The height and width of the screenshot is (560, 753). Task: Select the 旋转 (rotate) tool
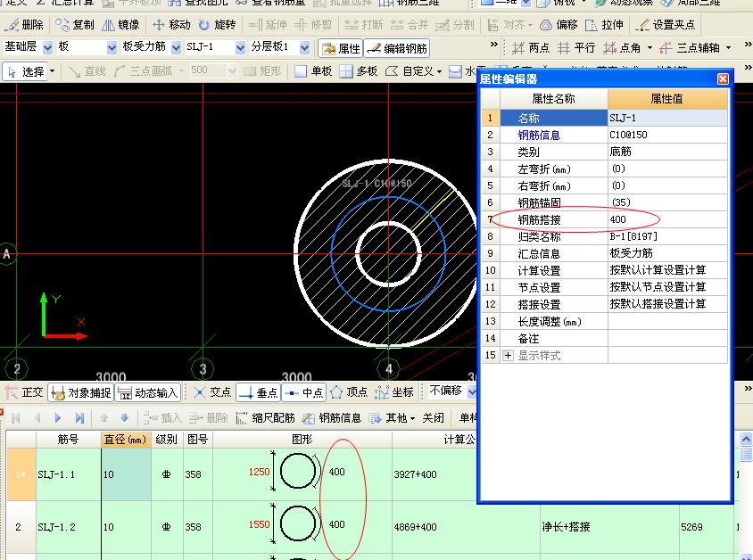(216, 24)
